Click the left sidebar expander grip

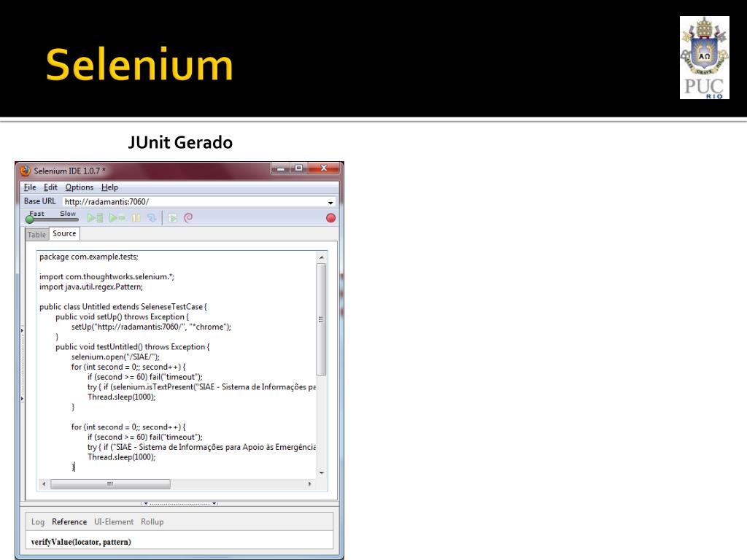click(x=22, y=365)
